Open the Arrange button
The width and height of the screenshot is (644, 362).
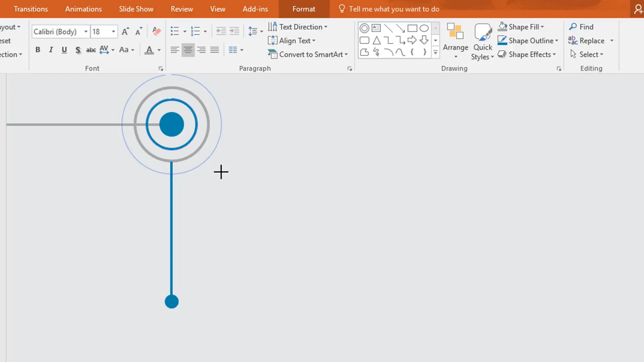[455, 41]
